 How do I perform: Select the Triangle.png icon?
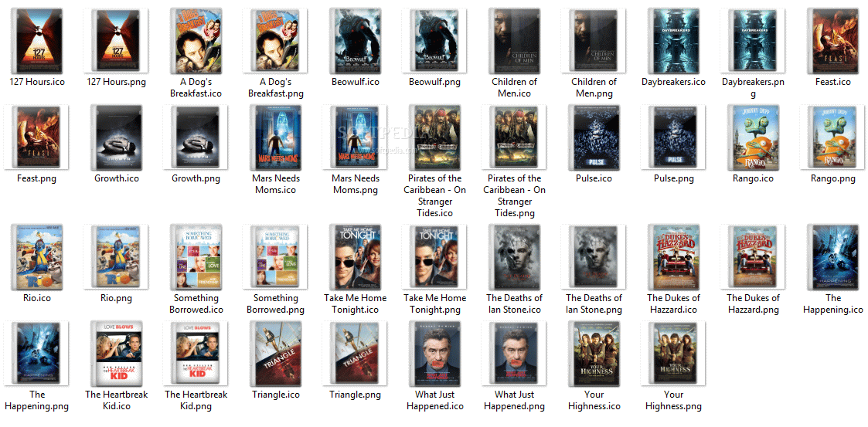pyautogui.click(x=356, y=354)
